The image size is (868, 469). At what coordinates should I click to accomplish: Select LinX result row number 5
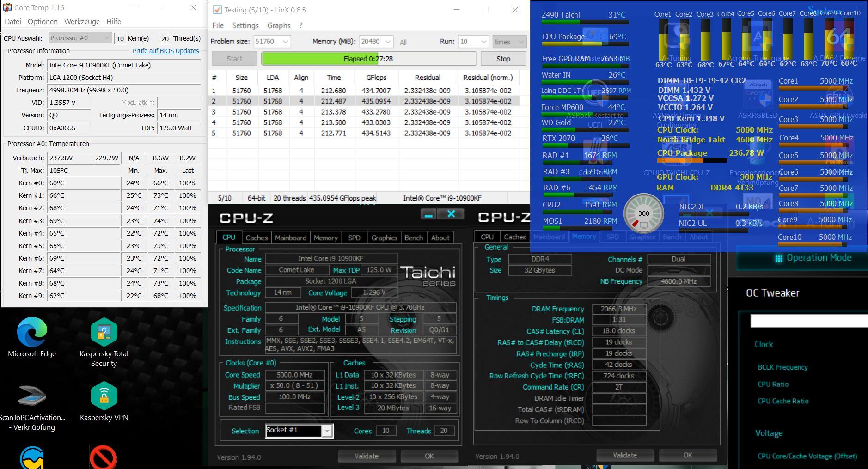[x=364, y=133]
